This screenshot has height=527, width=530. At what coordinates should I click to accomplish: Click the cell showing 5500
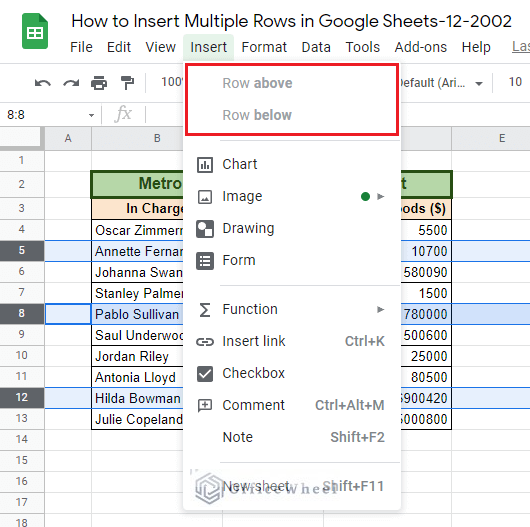(426, 230)
